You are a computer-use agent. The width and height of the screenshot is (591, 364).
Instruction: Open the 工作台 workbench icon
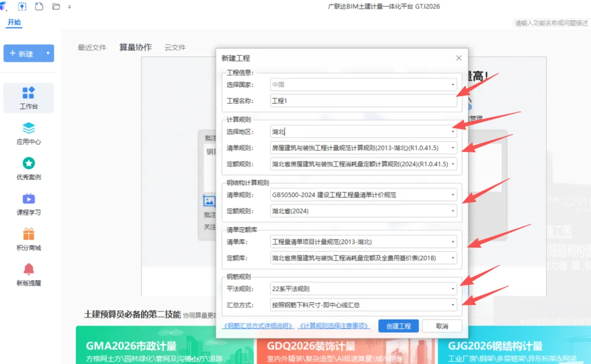tap(28, 98)
